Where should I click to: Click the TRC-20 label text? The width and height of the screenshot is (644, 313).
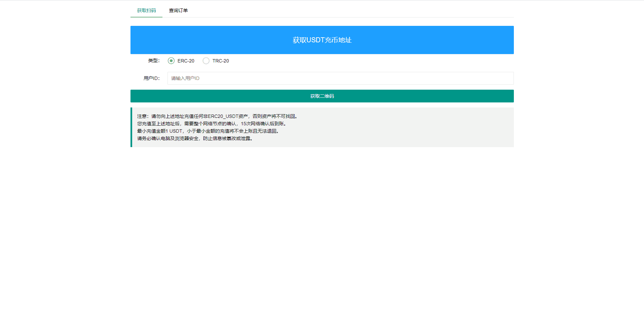221,61
